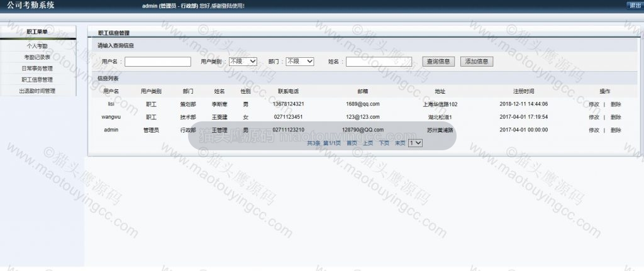Open the 用户类别 dropdown

click(243, 61)
